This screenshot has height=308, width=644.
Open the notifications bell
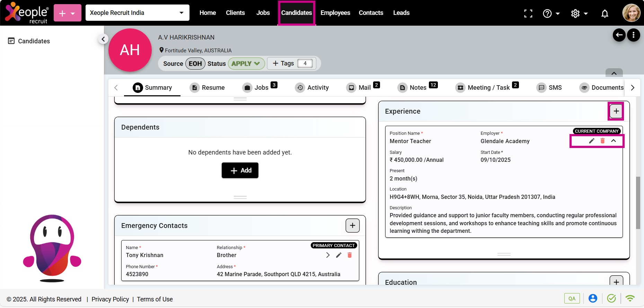pyautogui.click(x=605, y=14)
